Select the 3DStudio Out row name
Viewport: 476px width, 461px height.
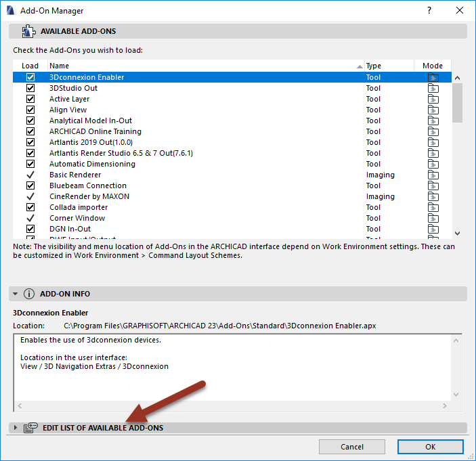73,88
